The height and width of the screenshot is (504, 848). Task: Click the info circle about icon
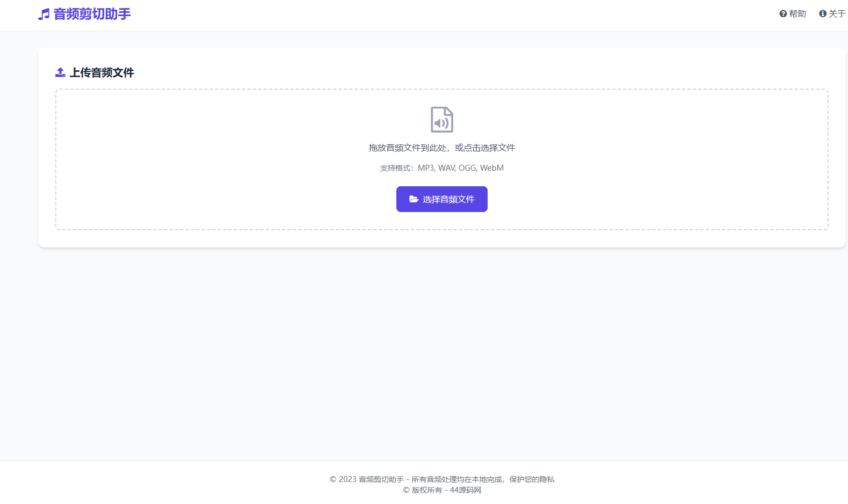[x=822, y=14]
